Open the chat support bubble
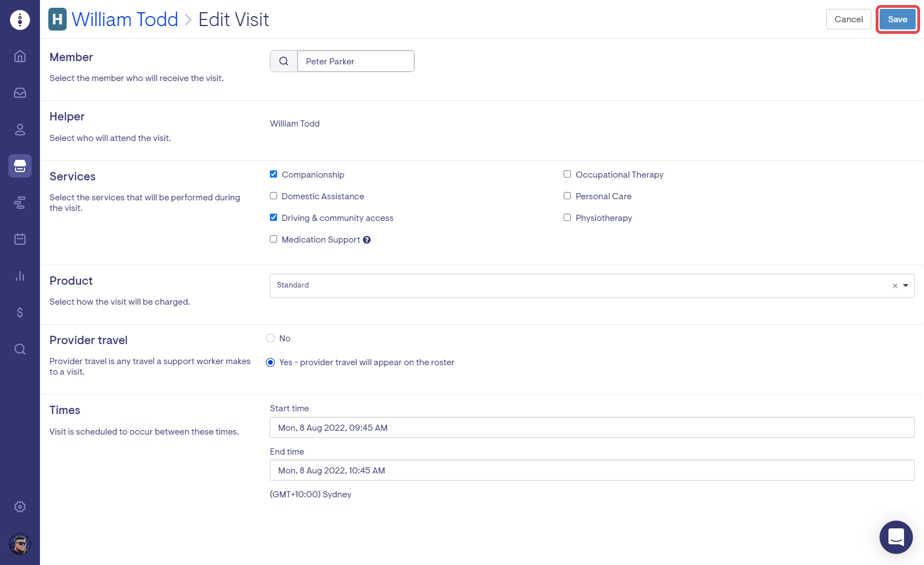This screenshot has height=565, width=924. click(896, 537)
